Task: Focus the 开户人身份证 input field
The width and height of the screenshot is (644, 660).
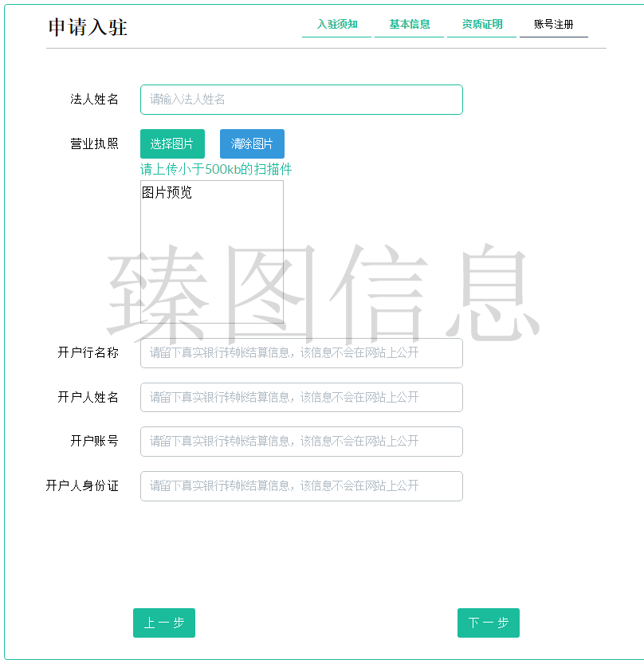Action: pyautogui.click(x=301, y=486)
